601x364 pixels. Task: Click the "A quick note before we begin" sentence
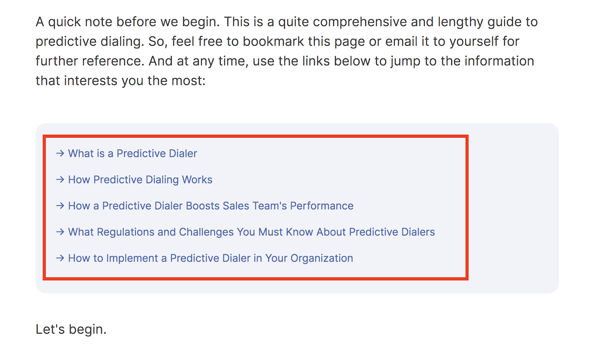click(x=128, y=22)
